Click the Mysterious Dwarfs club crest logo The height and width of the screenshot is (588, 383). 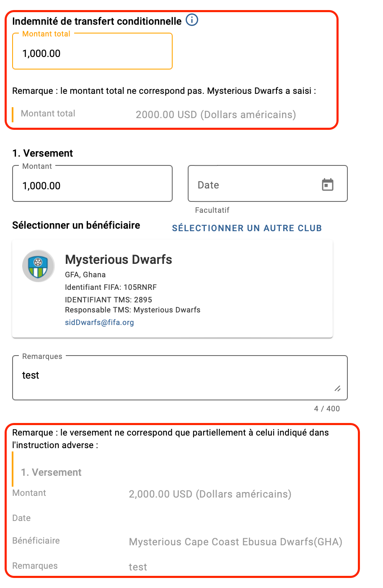click(x=38, y=266)
